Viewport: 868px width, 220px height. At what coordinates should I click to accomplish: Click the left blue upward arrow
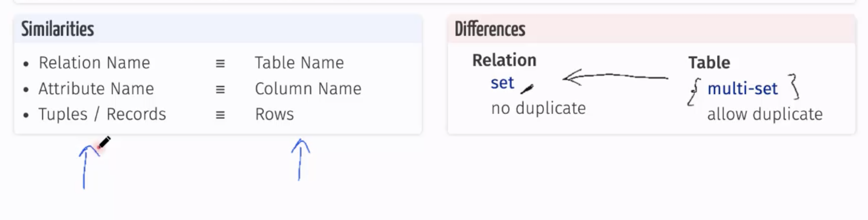coord(84,166)
